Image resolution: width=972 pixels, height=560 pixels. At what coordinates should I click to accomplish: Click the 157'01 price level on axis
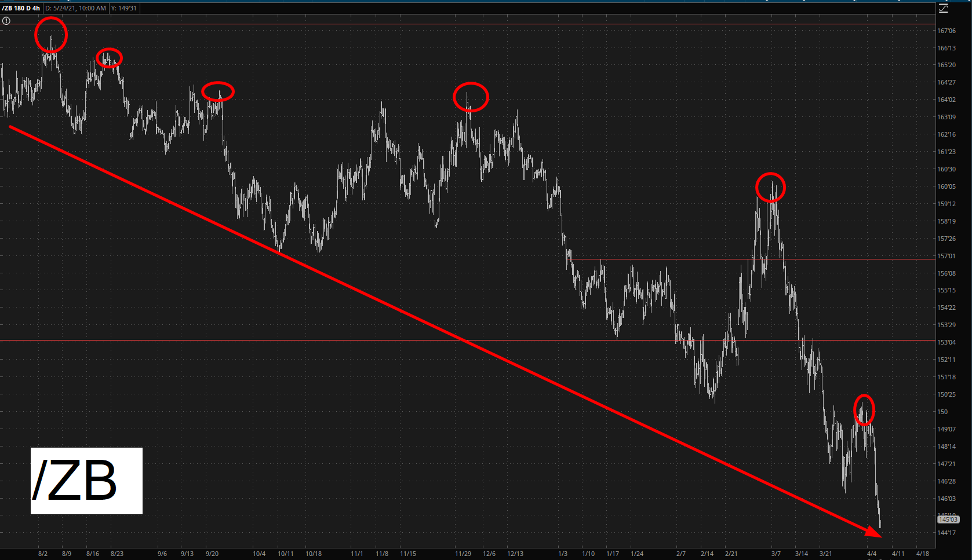[x=946, y=256]
